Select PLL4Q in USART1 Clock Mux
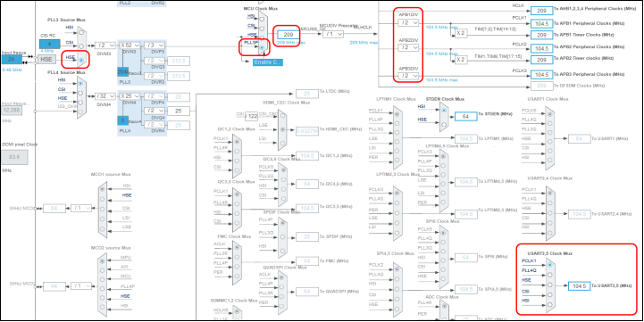This screenshot has height=322, width=644. 549,123
